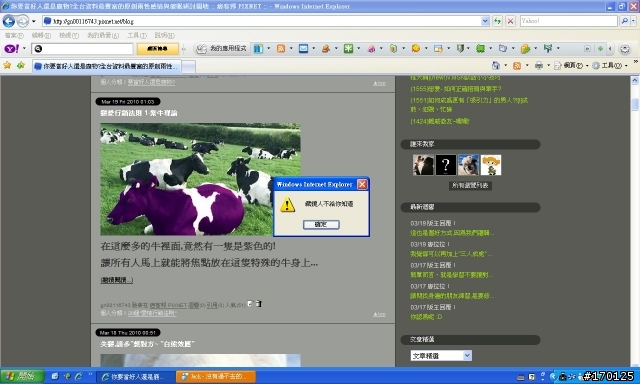Open the 網頁(P) Page dropdown in command bar

571,66
